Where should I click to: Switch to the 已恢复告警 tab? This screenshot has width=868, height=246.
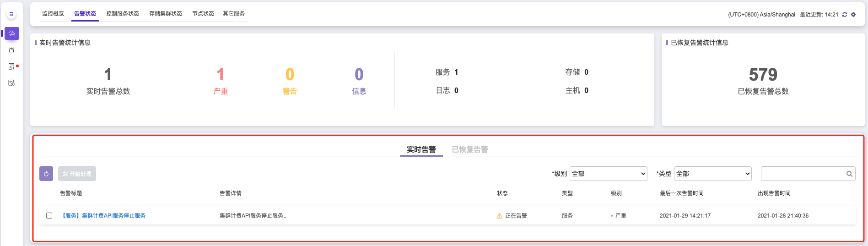(x=469, y=149)
